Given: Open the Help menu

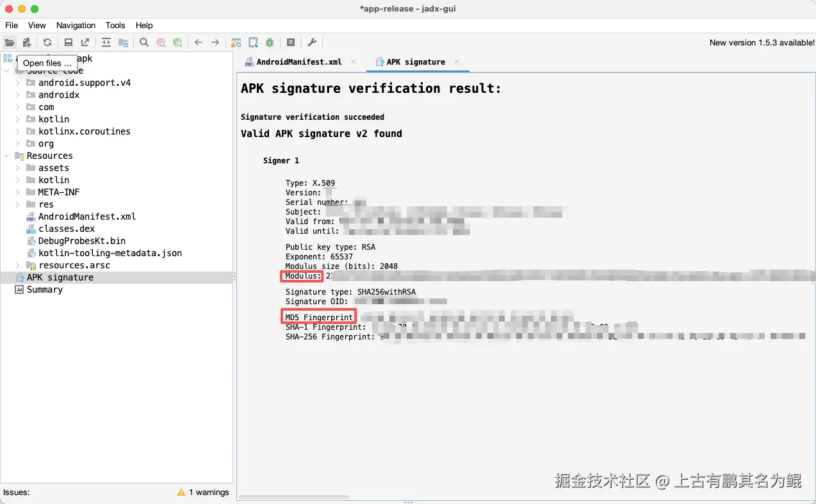Looking at the screenshot, I should pos(144,25).
